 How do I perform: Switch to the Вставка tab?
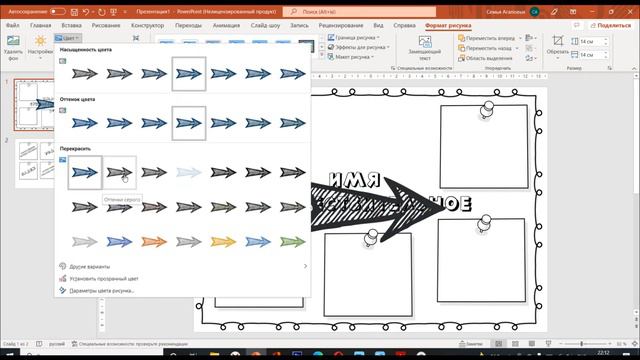pyautogui.click(x=71, y=25)
